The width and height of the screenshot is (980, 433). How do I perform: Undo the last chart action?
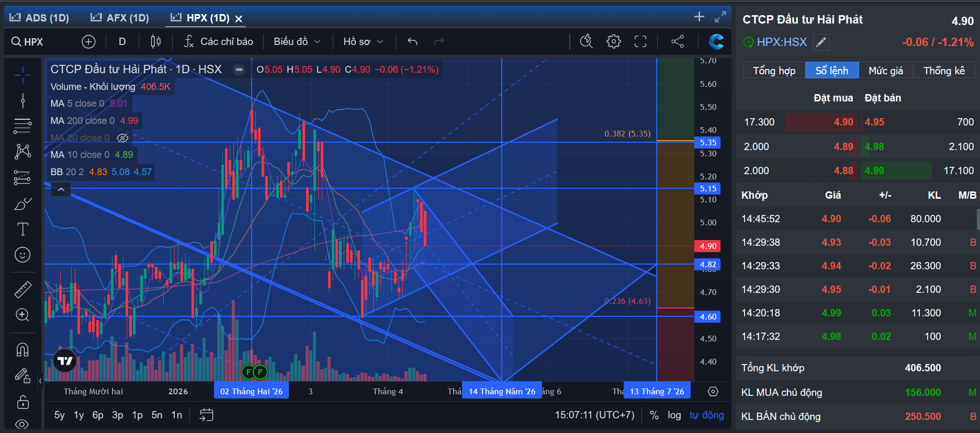[412, 41]
